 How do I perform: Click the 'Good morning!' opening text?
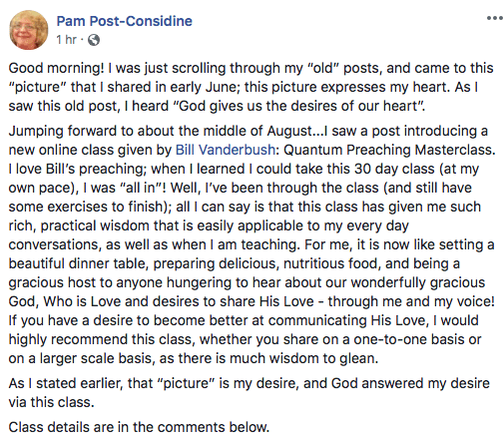click(57, 68)
